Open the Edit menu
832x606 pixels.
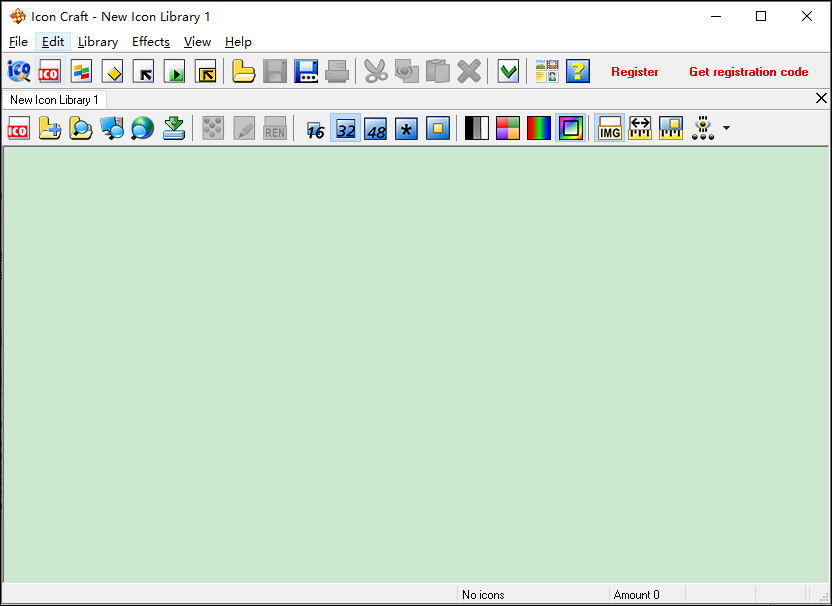[53, 42]
